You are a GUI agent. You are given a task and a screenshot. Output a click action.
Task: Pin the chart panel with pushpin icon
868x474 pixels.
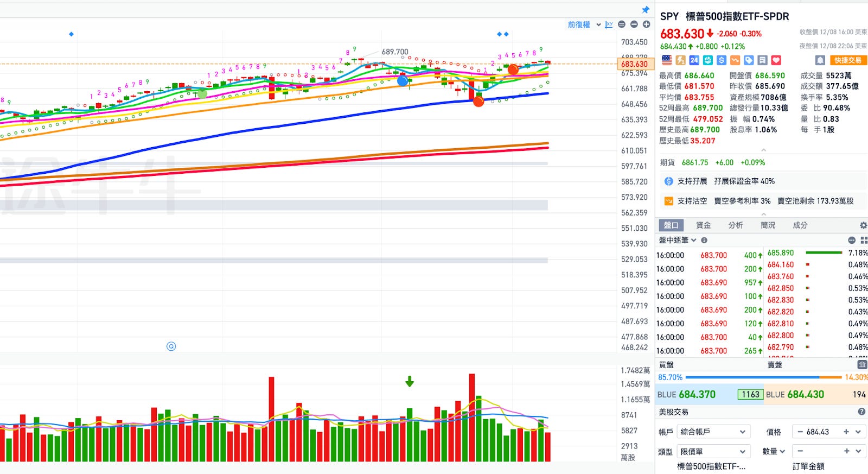point(646,10)
